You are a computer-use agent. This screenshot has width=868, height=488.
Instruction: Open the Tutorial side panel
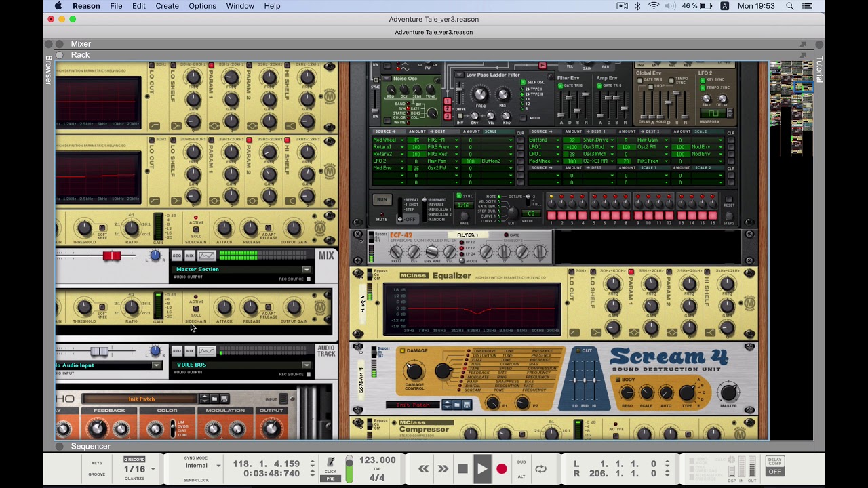tap(819, 69)
